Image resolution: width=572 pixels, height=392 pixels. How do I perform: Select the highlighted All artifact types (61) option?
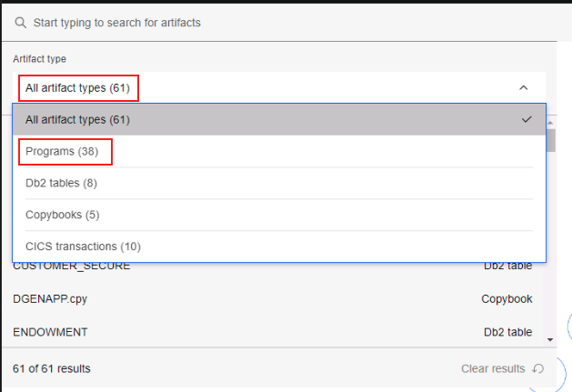pos(279,120)
